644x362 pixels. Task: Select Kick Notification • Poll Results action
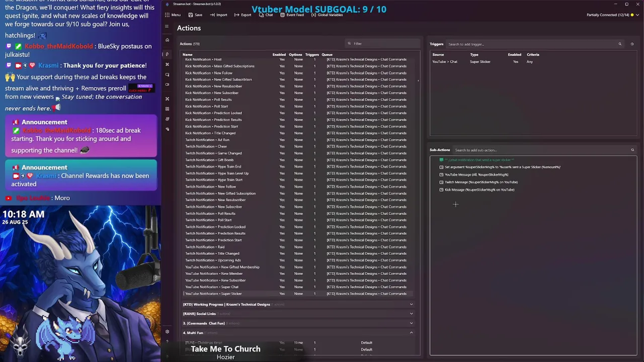coord(298,100)
